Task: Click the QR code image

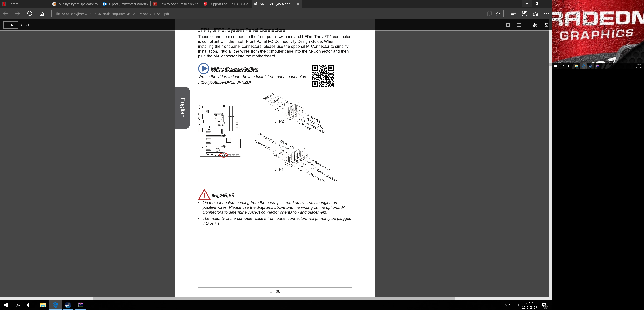Action: 323,76
